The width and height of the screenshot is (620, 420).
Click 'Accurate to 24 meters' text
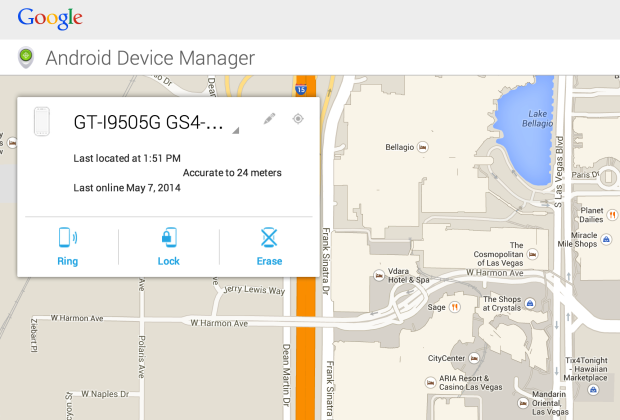tap(232, 173)
